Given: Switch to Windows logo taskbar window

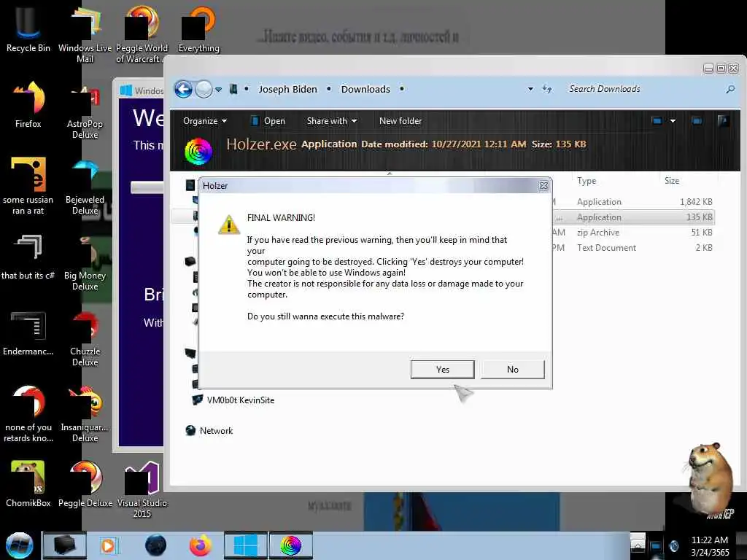Looking at the screenshot, I should click(x=246, y=545).
